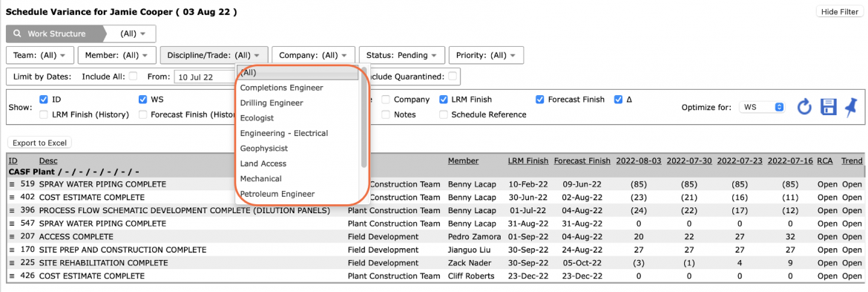The height and width of the screenshot is (292, 868).
Task: Sort by Member column header
Action: click(x=464, y=160)
